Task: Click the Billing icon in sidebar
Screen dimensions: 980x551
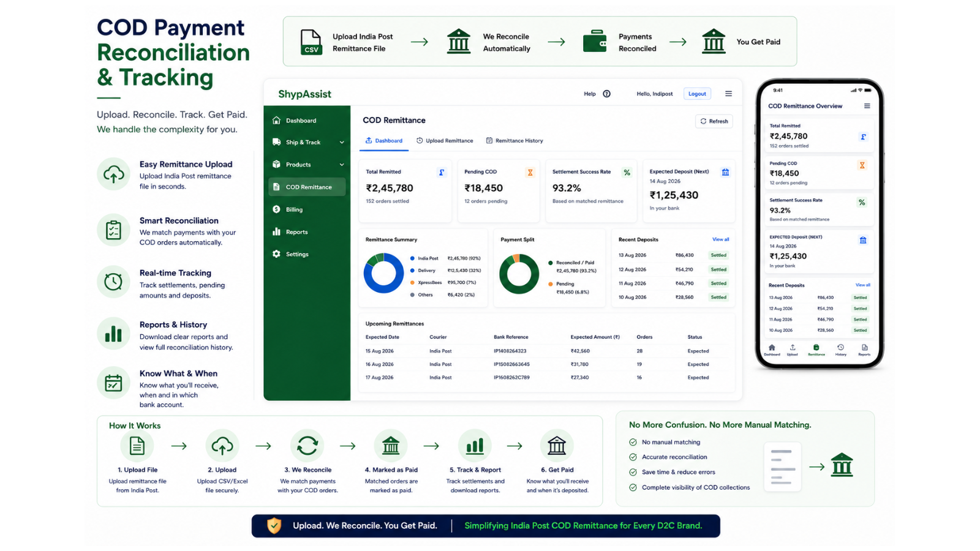Action: pos(276,209)
